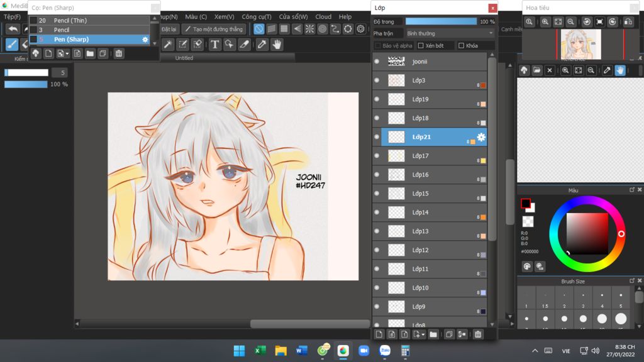This screenshot has height=362, width=644.
Task: Select the Hand tool in the main toolbar
Action: pyautogui.click(x=277, y=45)
